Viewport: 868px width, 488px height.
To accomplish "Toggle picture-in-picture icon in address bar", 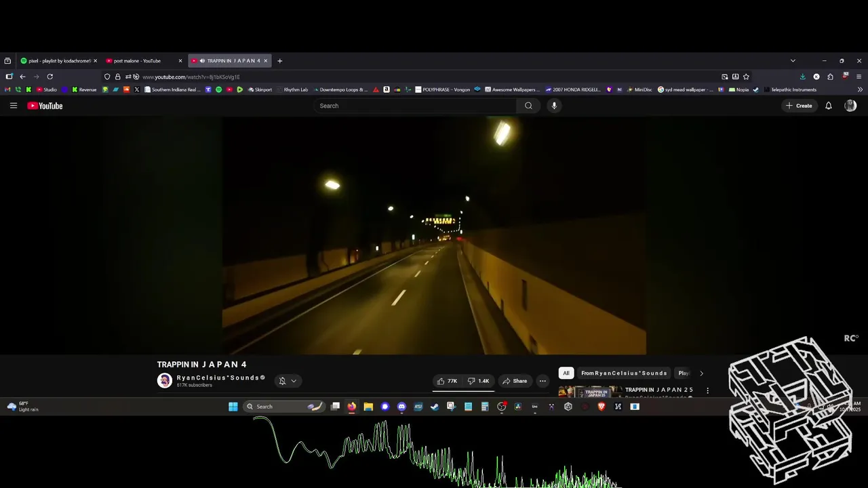I will [x=724, y=77].
